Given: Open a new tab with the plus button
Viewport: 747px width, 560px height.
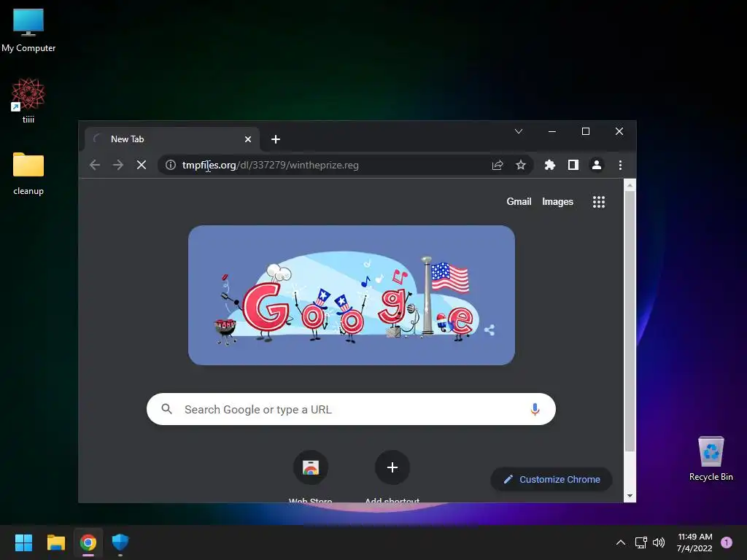Looking at the screenshot, I should pyautogui.click(x=275, y=139).
